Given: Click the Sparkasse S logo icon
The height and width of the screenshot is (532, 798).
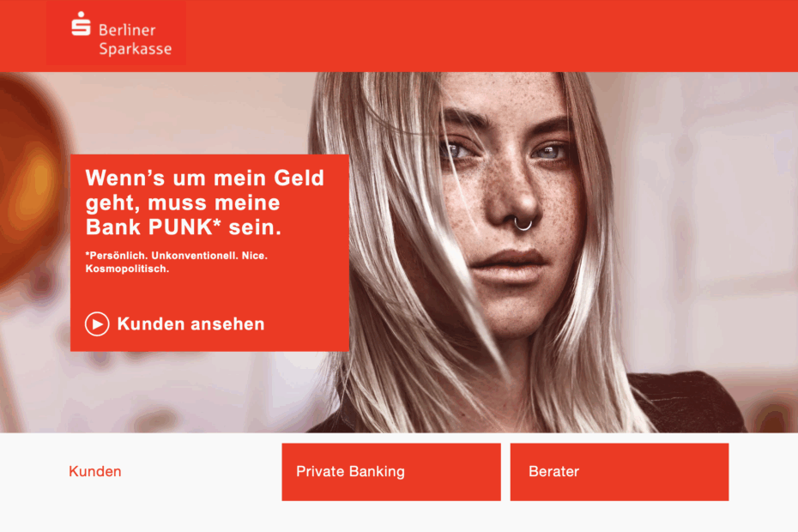Looking at the screenshot, I should click(x=81, y=24).
